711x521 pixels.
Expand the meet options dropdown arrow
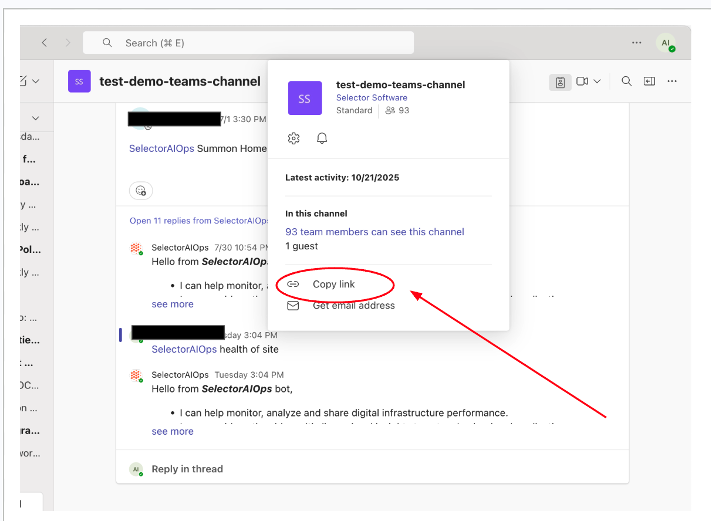[598, 81]
